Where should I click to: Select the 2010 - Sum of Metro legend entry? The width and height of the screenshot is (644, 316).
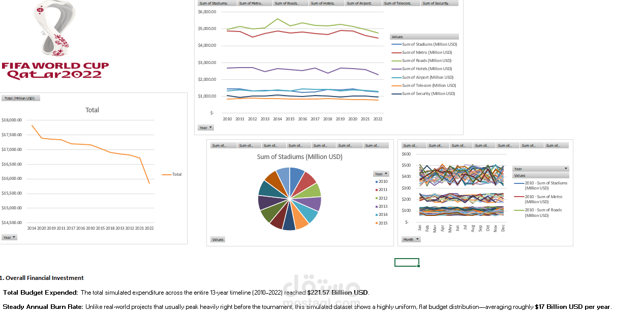(x=538, y=199)
